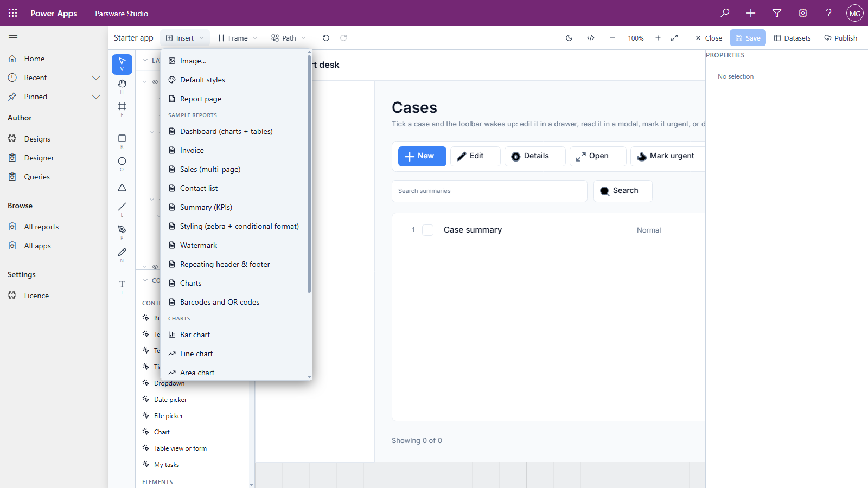Choose Default styles menu entry
This screenshot has width=868, height=488.
point(234,80)
